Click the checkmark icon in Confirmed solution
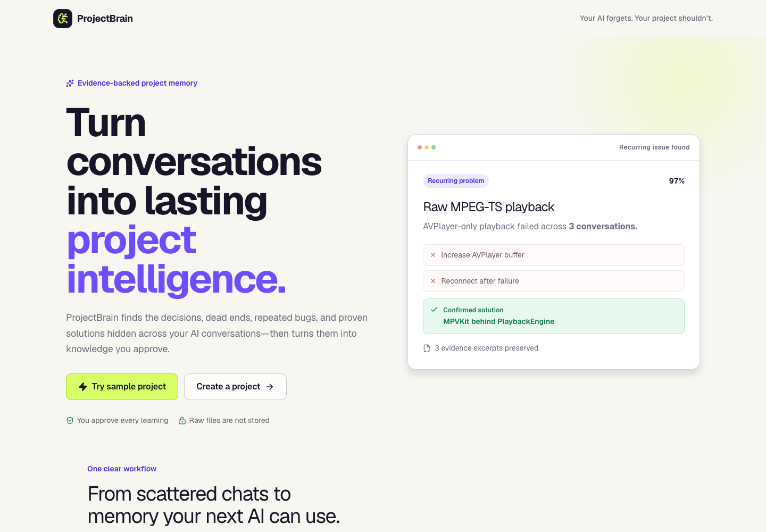 click(x=434, y=310)
